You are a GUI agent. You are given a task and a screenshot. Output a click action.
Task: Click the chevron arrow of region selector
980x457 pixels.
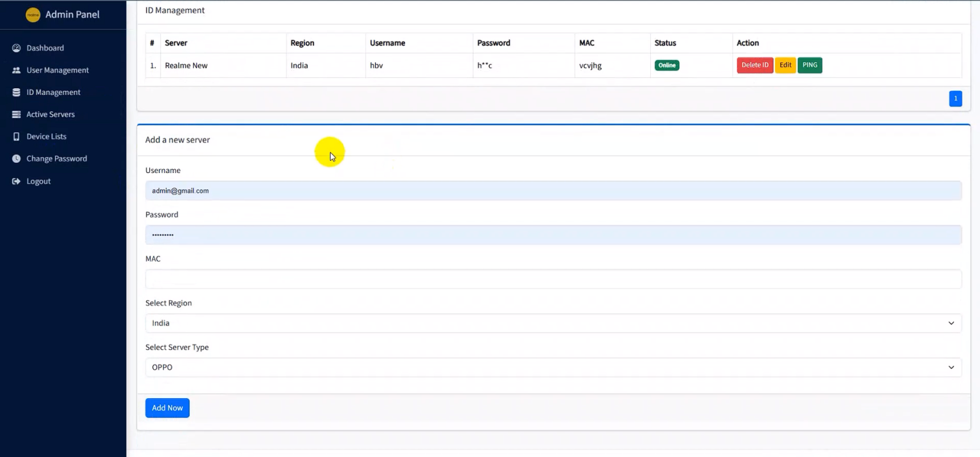pyautogui.click(x=951, y=323)
